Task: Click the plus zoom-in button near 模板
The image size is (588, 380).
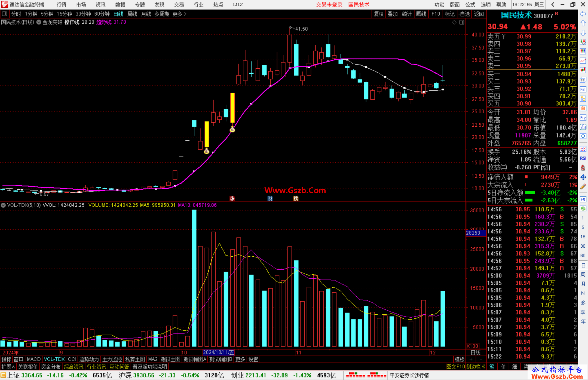Action: pos(471,359)
